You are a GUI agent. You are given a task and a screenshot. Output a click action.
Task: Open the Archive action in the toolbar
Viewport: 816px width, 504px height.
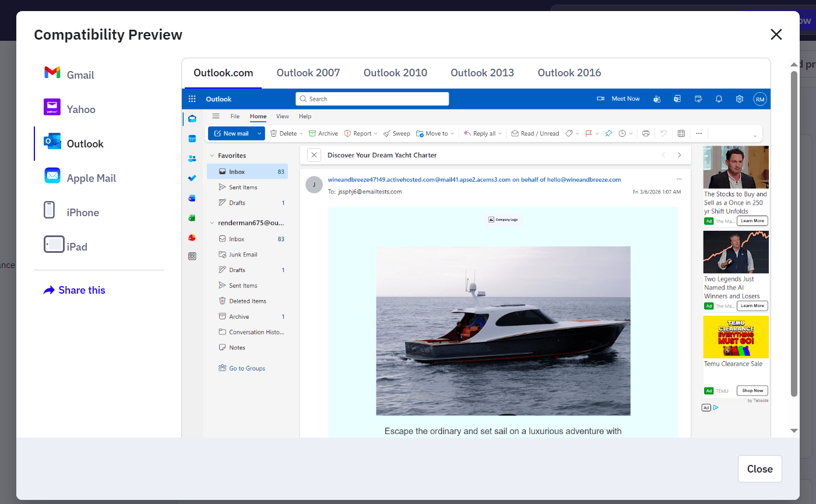(x=323, y=133)
